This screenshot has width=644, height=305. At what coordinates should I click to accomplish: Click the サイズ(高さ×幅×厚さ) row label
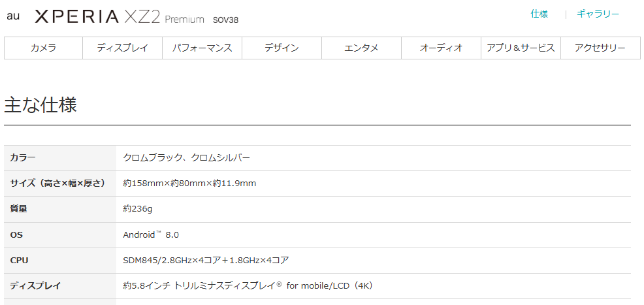(x=57, y=183)
